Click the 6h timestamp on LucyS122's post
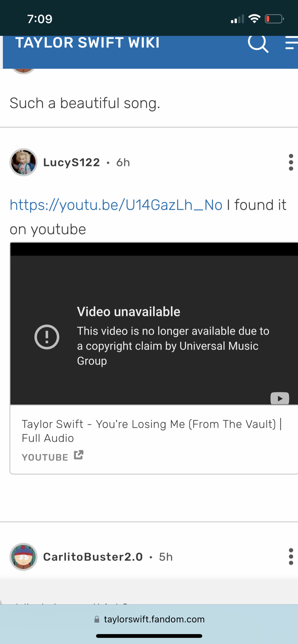Image resolution: width=298 pixels, height=644 pixels. tap(123, 162)
